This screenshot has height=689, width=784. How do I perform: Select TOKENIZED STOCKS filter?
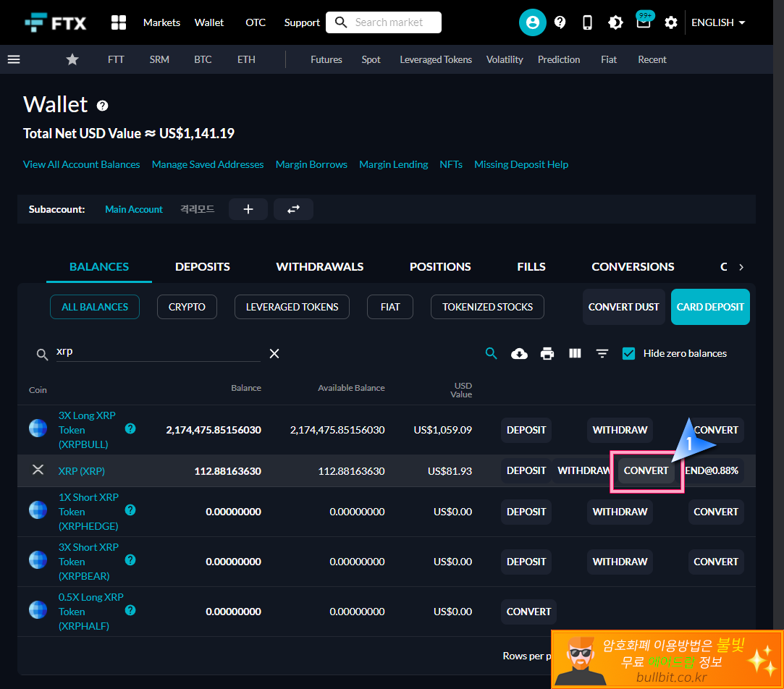click(x=487, y=307)
